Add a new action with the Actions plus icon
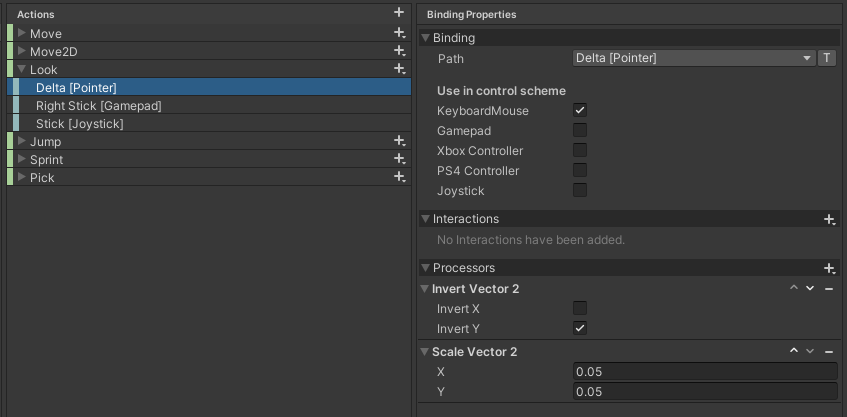The image size is (847, 417). (x=399, y=12)
